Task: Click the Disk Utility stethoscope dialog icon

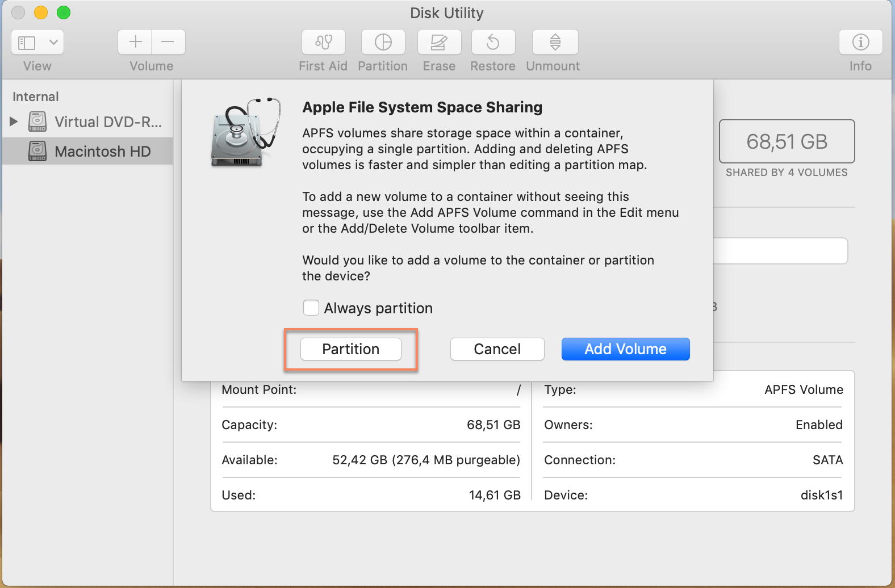Action: 246,132
